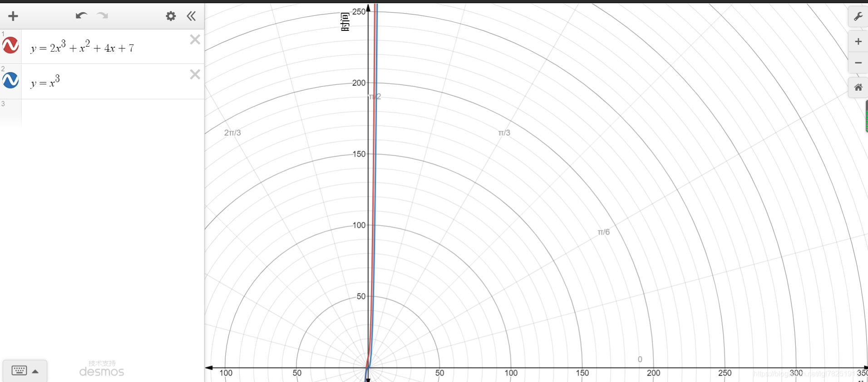The image size is (868, 382).
Task: Add a new expression item
Action: 13,16
